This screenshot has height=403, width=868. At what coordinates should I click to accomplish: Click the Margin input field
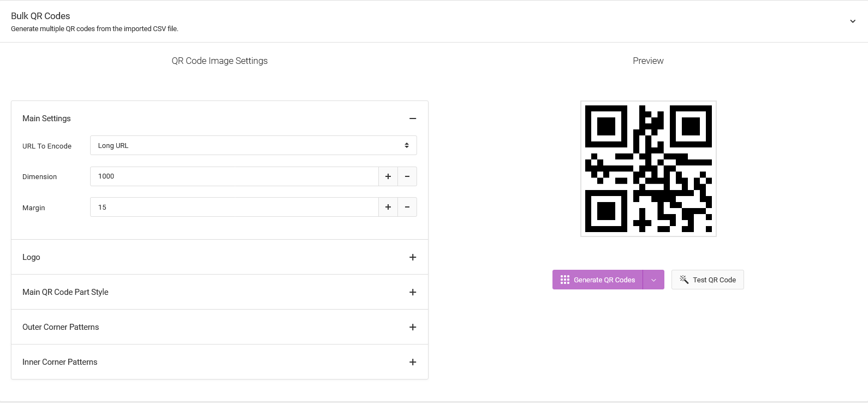click(x=234, y=207)
